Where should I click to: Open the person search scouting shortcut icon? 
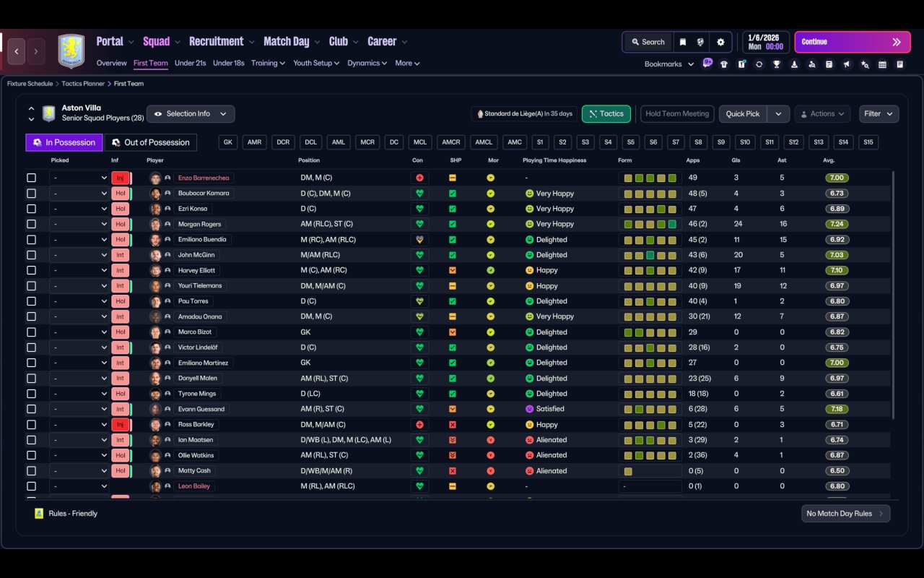click(812, 64)
